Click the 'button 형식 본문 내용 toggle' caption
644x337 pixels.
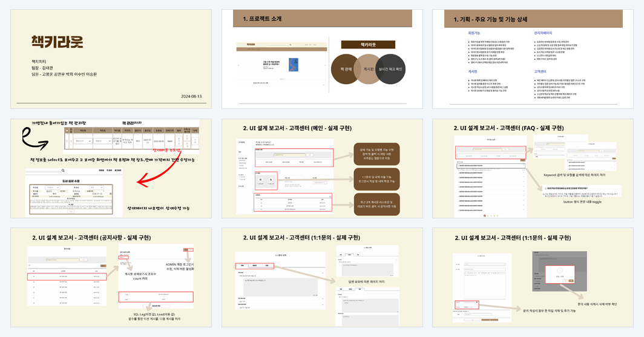click(582, 202)
